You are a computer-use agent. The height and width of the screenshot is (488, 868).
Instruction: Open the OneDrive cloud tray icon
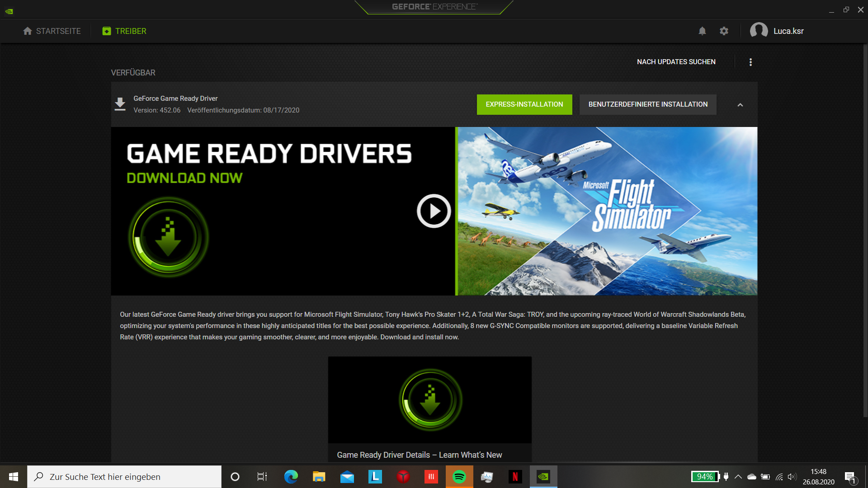751,477
